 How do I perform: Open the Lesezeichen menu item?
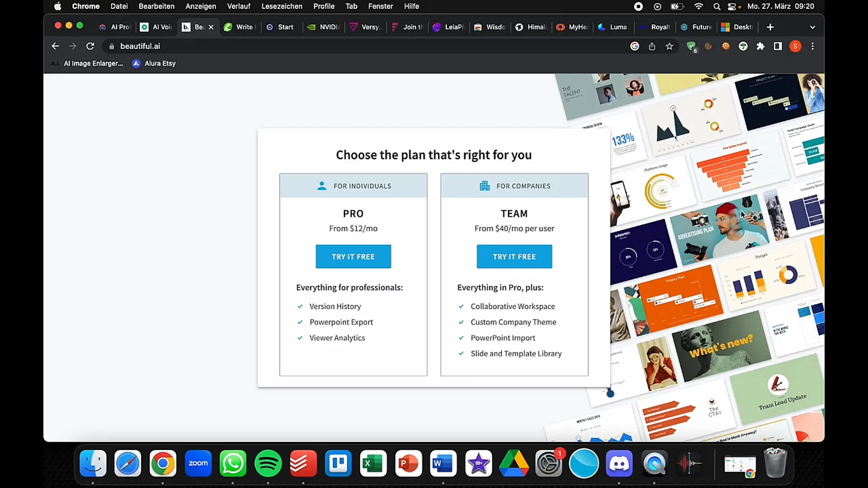tap(281, 6)
